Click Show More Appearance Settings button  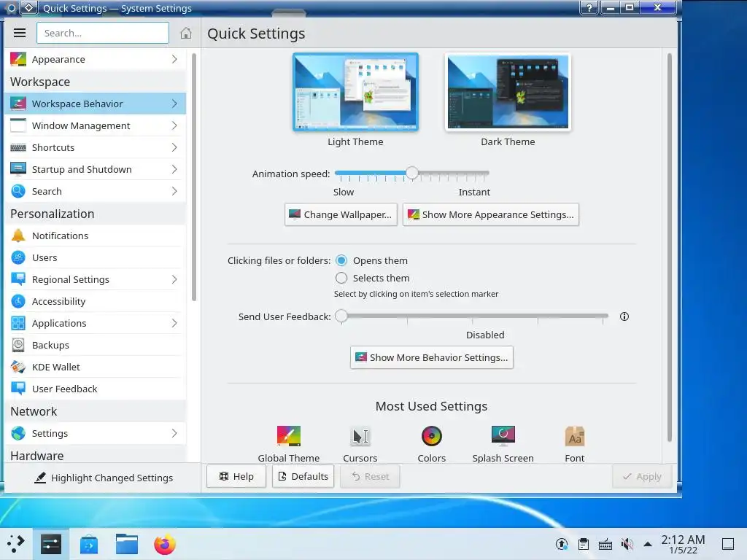click(x=491, y=215)
